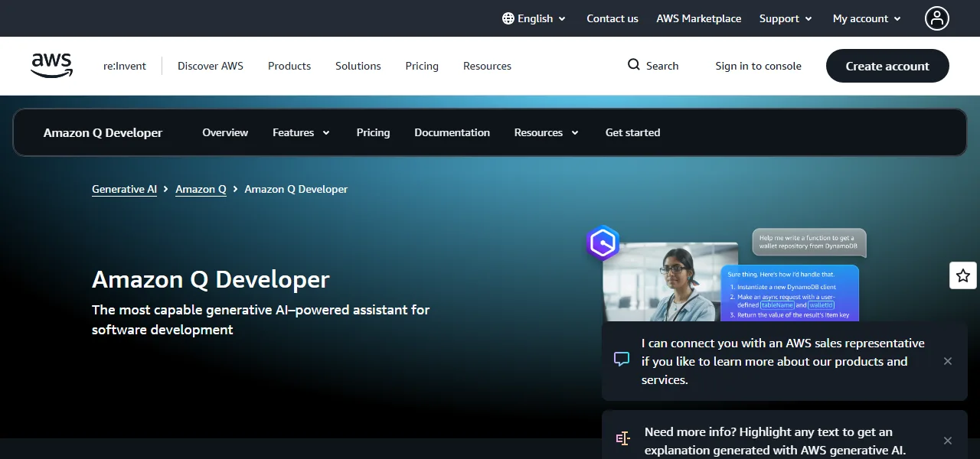
Task: Click the Amazon Q hexagon logo
Action: point(603,243)
